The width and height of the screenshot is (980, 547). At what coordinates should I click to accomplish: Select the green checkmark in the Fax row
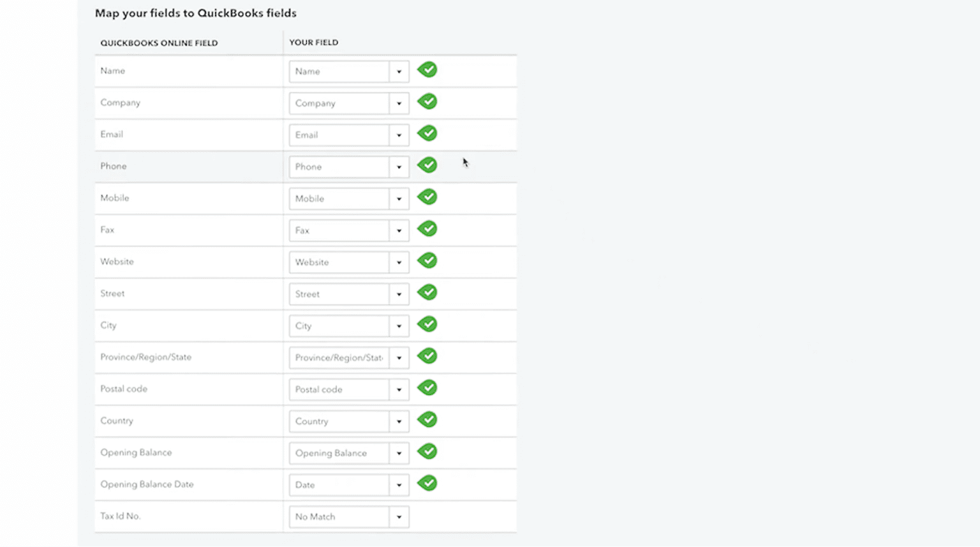427,229
